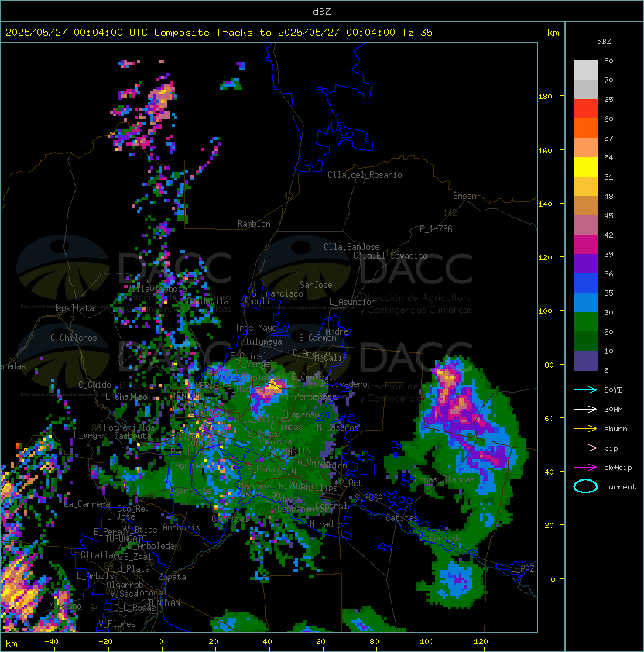This screenshot has width=644, height=652.
Task: Click the C_Guido place label
Action: click(94, 385)
